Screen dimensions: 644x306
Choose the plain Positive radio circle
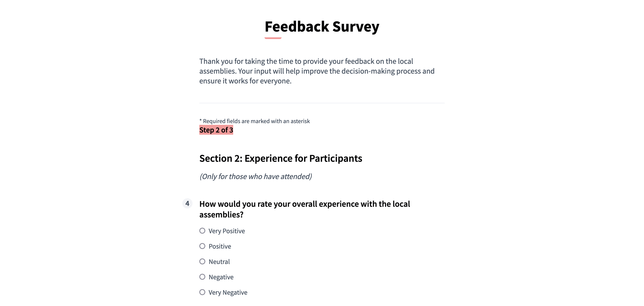[x=202, y=246]
